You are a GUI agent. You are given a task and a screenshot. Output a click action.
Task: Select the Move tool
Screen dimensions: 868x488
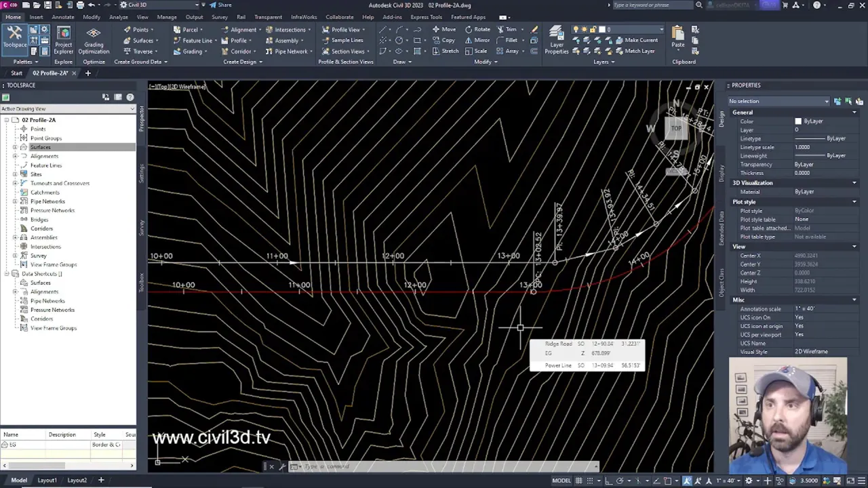444,29
